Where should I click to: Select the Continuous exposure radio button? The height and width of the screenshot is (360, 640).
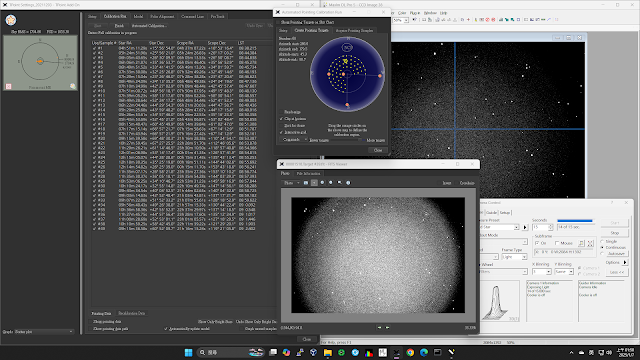pyautogui.click(x=602, y=247)
